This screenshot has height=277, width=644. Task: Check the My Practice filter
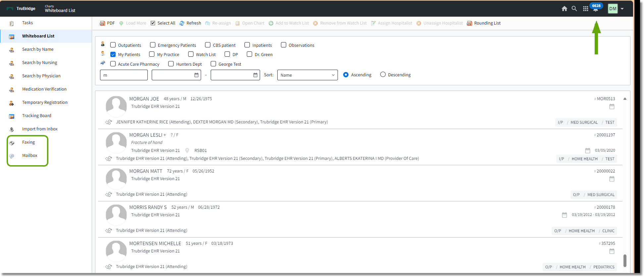tap(152, 54)
